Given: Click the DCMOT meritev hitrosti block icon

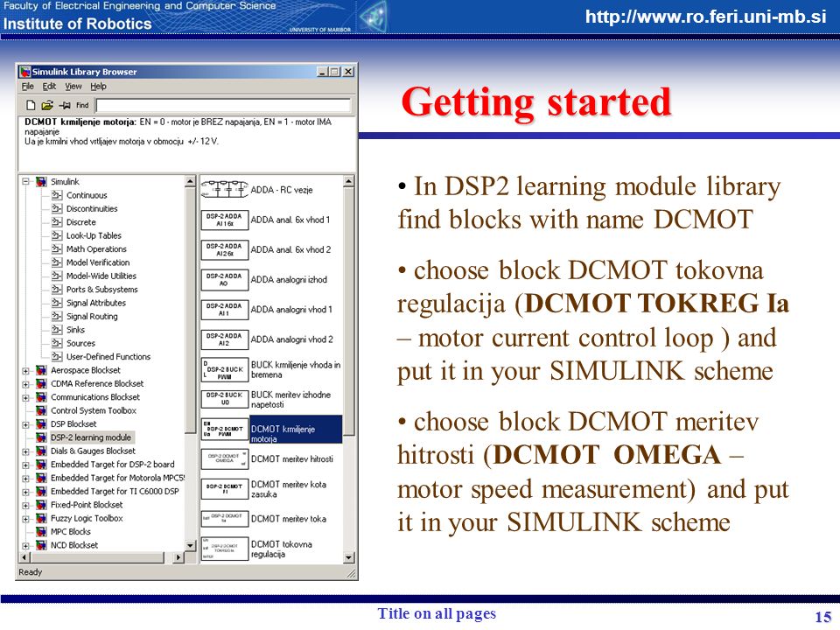Looking at the screenshot, I should [x=225, y=459].
